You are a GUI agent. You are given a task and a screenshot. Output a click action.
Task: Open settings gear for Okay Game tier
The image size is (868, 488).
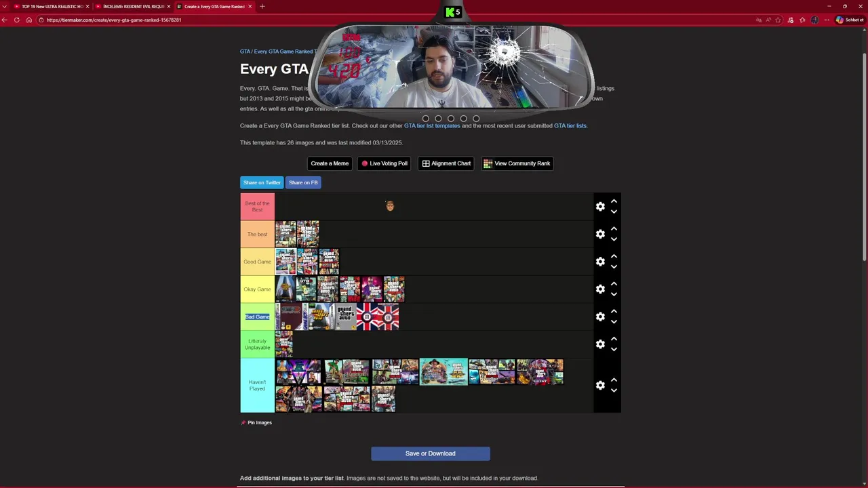point(600,289)
